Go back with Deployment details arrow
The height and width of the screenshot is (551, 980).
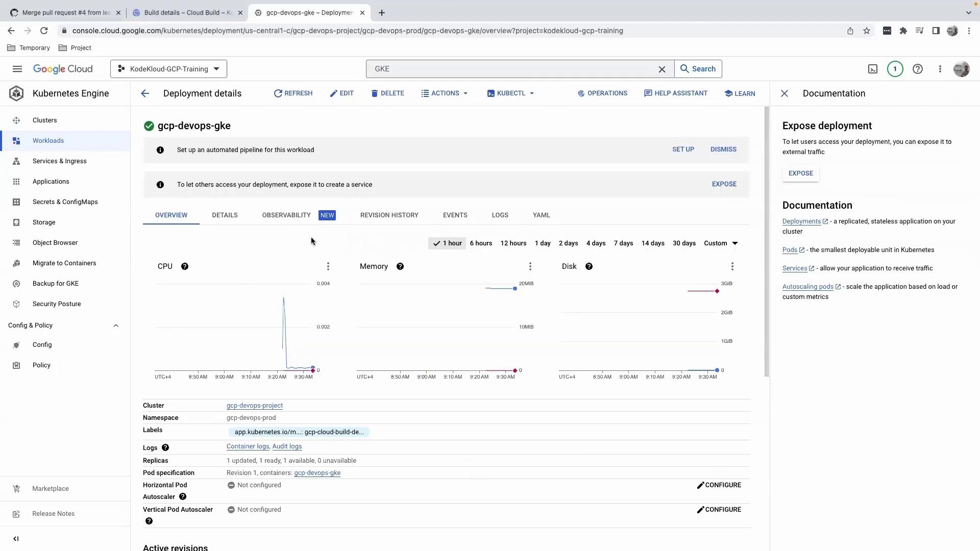point(145,93)
